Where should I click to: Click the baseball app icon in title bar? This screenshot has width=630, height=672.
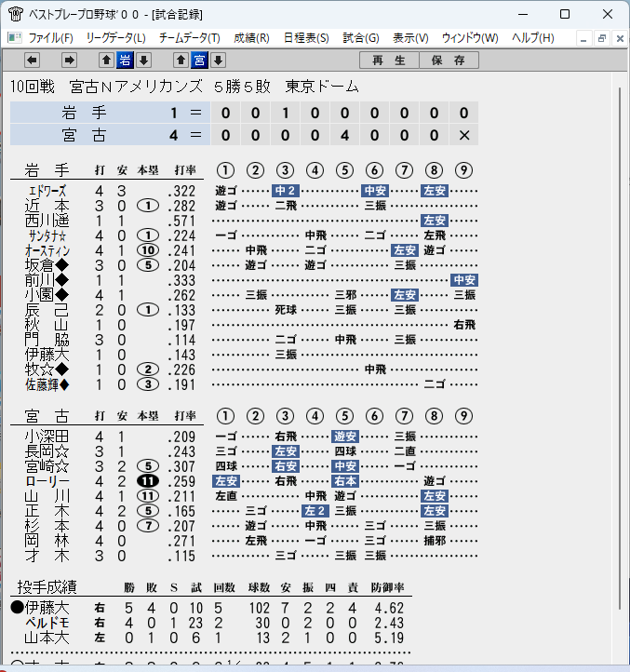click(16, 14)
